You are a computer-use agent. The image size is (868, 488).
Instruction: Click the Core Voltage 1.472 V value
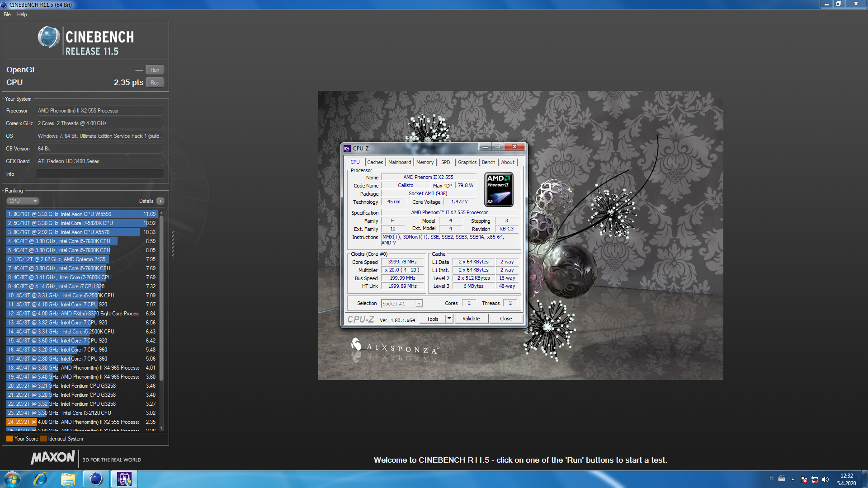[460, 202]
